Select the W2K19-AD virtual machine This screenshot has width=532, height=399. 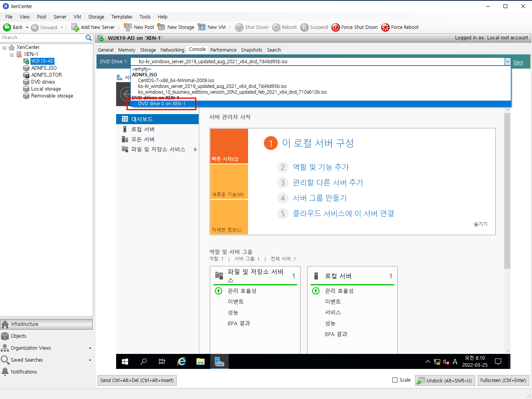[42, 61]
